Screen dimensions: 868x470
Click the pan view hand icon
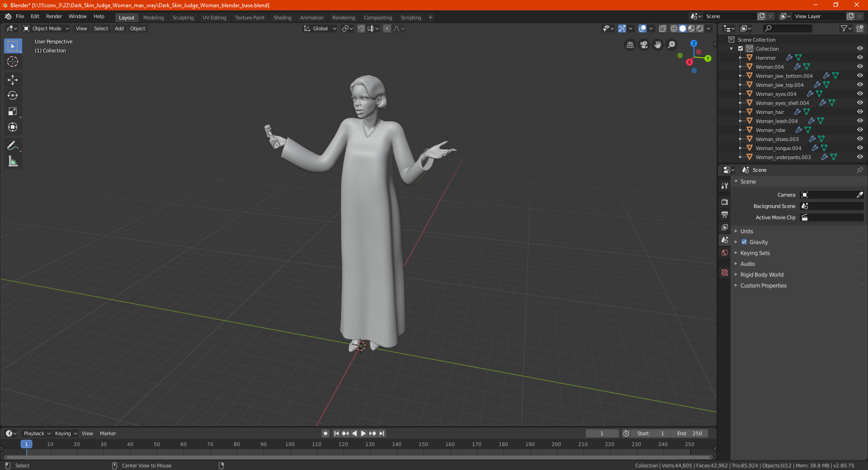[658, 45]
